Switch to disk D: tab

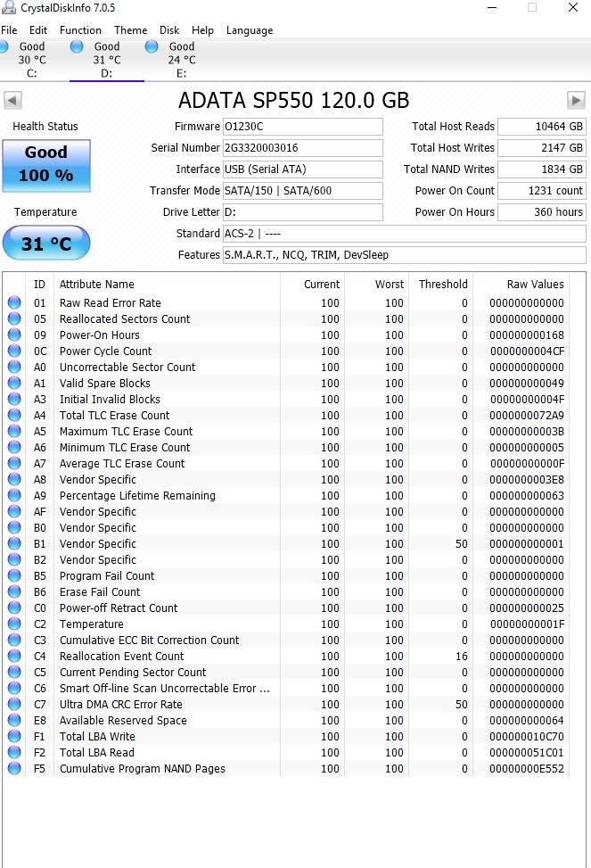pyautogui.click(x=106, y=60)
